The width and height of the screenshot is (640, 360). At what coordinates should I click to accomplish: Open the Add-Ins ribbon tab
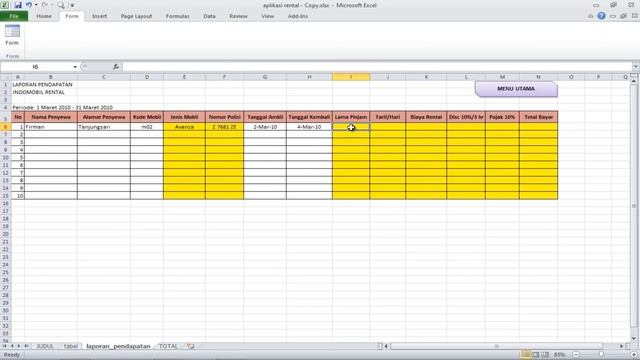coord(298,16)
